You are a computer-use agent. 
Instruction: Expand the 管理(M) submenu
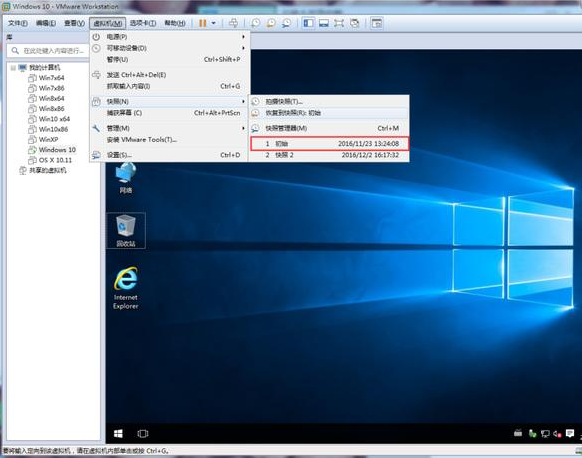(x=169, y=128)
